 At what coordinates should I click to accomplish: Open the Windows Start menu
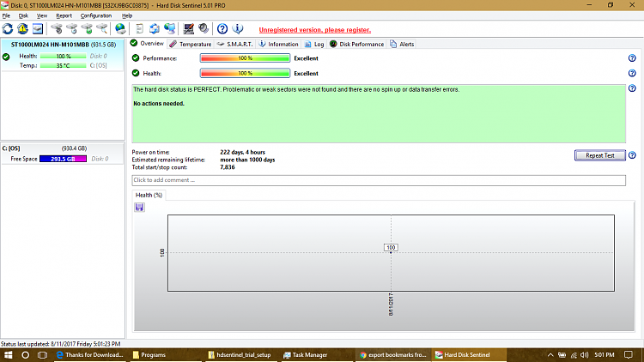(9, 355)
